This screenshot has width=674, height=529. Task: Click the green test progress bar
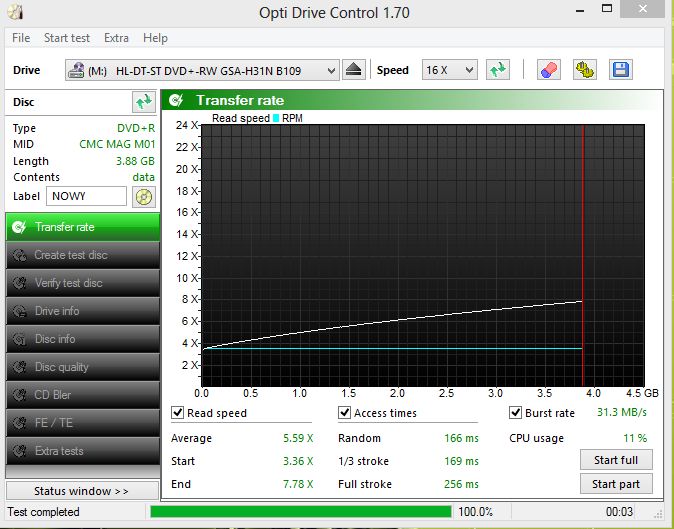[301, 512]
